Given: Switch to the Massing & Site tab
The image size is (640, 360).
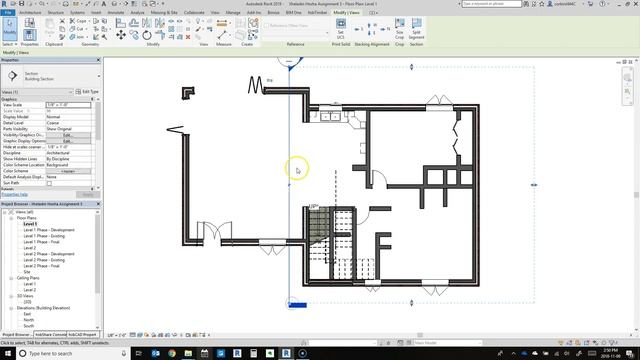Looking at the screenshot, I should click(164, 13).
